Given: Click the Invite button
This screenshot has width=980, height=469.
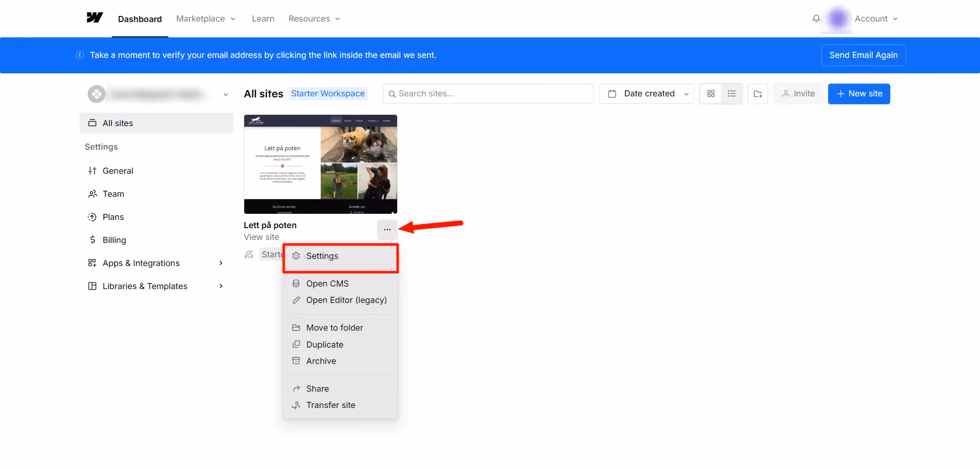Looking at the screenshot, I should [798, 94].
